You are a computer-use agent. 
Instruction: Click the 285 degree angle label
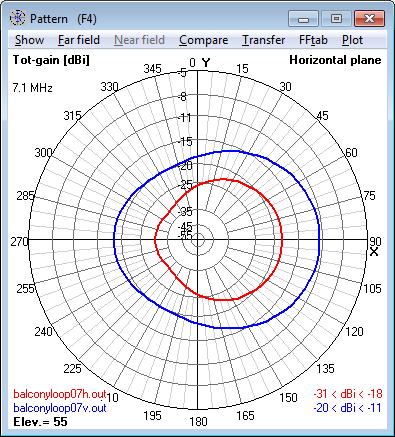25,195
